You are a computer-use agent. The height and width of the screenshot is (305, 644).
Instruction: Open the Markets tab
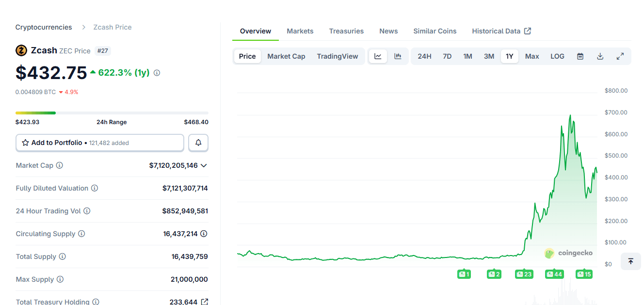pos(300,31)
